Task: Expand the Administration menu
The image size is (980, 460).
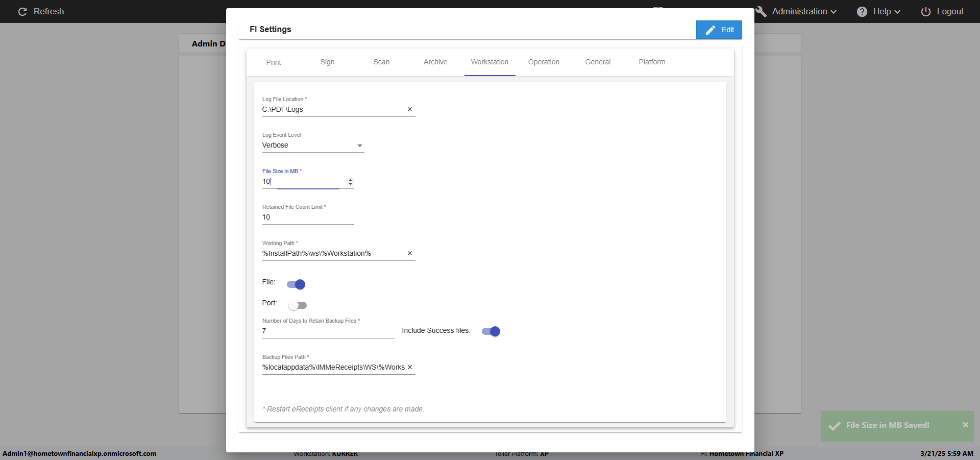Action: (x=804, y=11)
